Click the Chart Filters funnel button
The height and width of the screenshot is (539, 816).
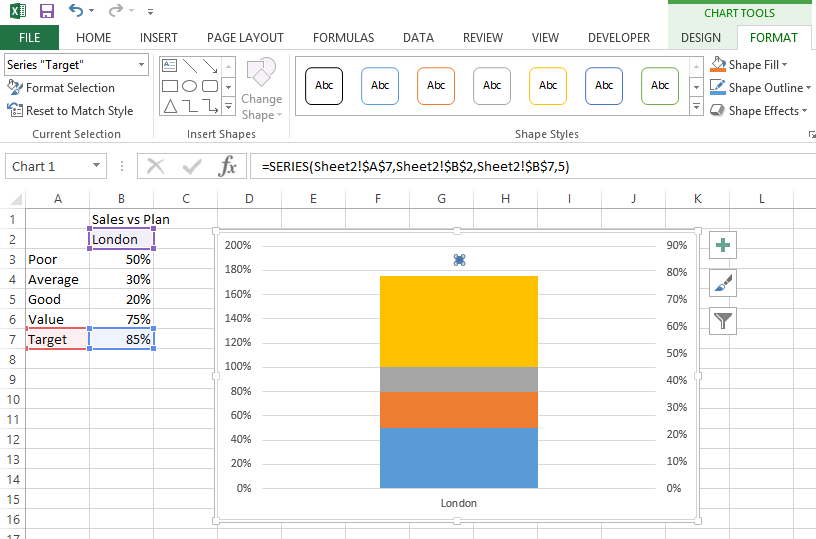(x=723, y=321)
